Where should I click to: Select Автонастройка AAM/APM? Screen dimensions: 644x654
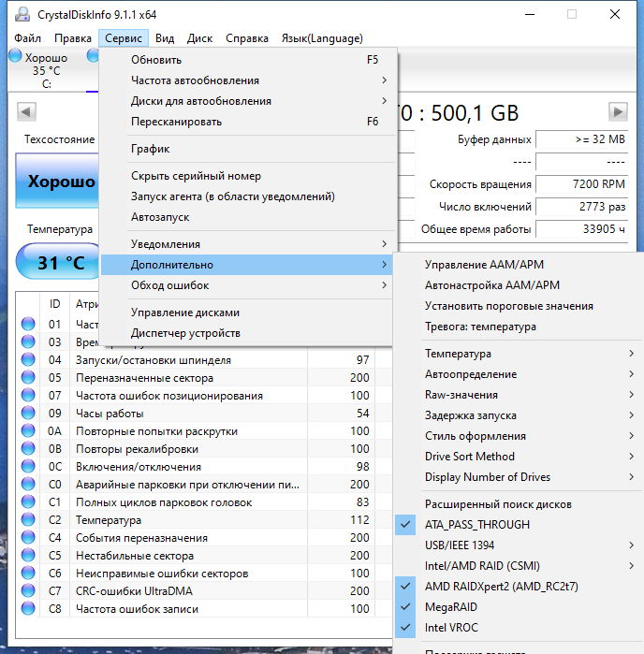click(518, 285)
